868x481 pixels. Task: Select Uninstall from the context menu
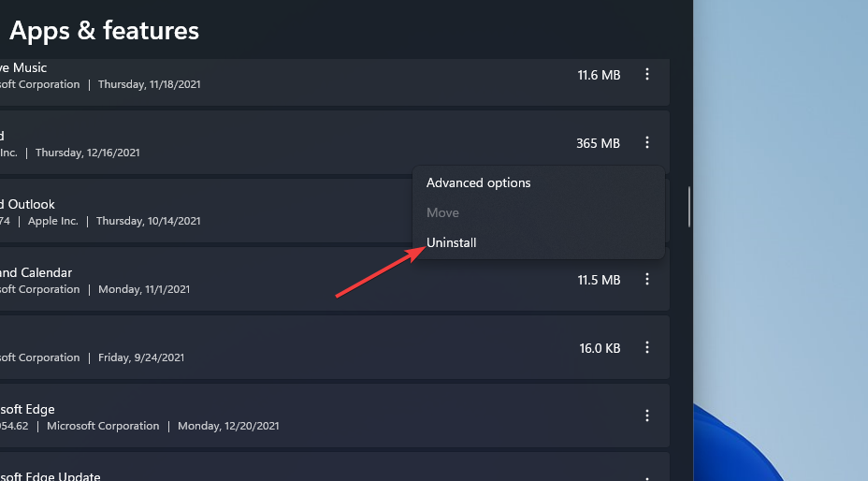click(x=452, y=242)
